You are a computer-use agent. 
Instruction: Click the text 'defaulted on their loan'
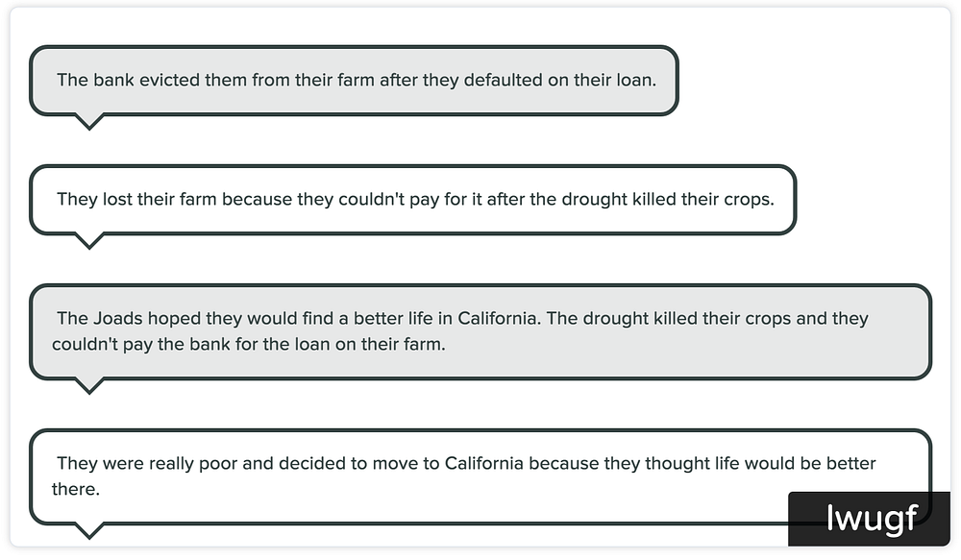click(559, 81)
